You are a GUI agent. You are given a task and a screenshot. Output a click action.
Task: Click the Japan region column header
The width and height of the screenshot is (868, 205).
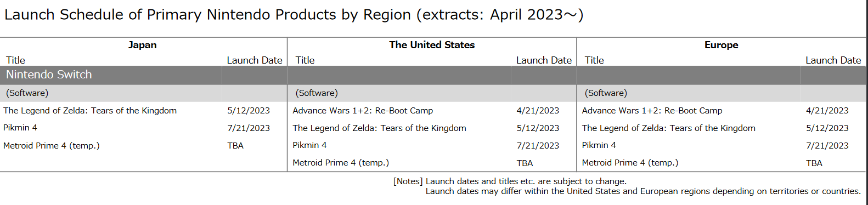coord(143,45)
